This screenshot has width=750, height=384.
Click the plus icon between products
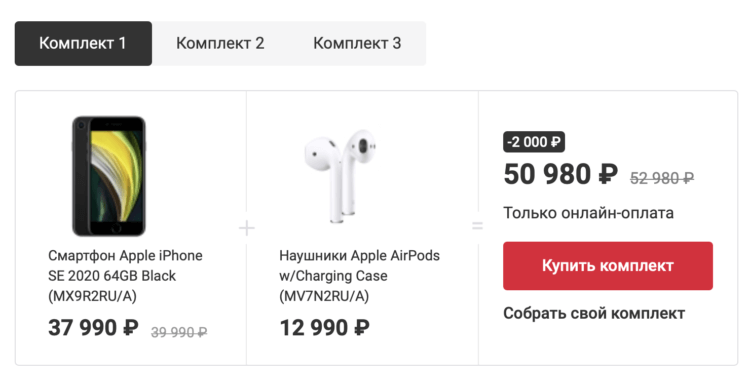pyautogui.click(x=247, y=228)
